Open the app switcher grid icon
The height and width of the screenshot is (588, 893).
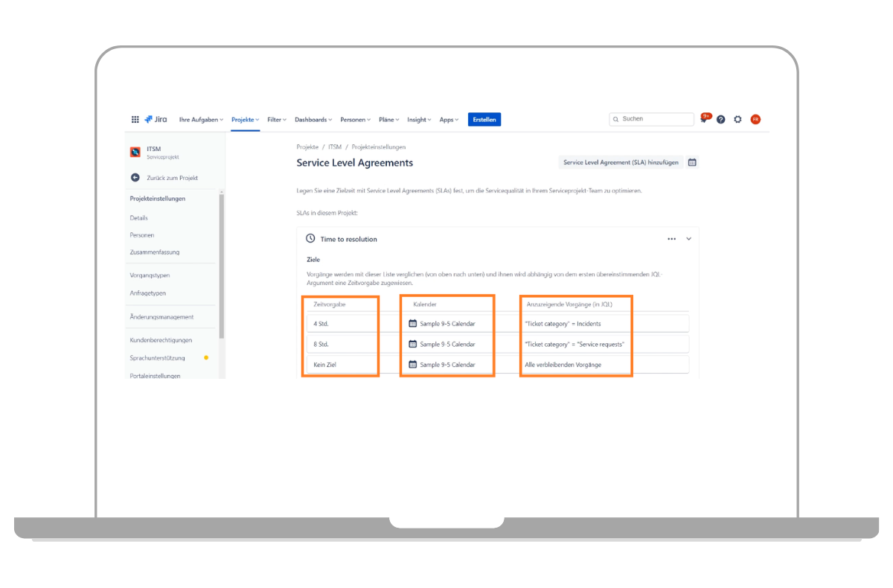tap(135, 119)
